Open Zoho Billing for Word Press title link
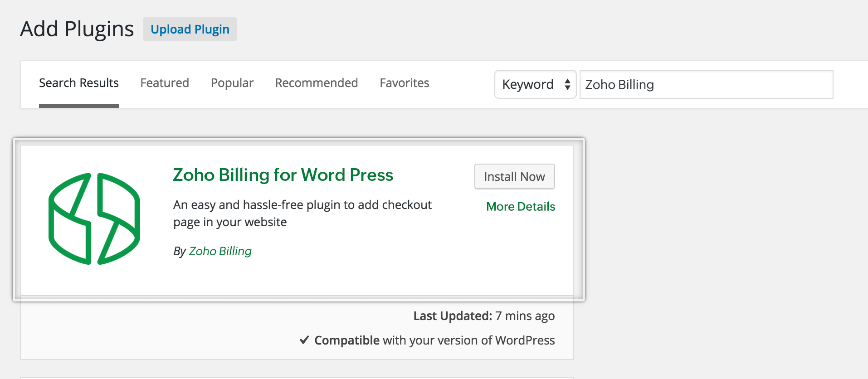Image resolution: width=868 pixels, height=379 pixels. [283, 175]
